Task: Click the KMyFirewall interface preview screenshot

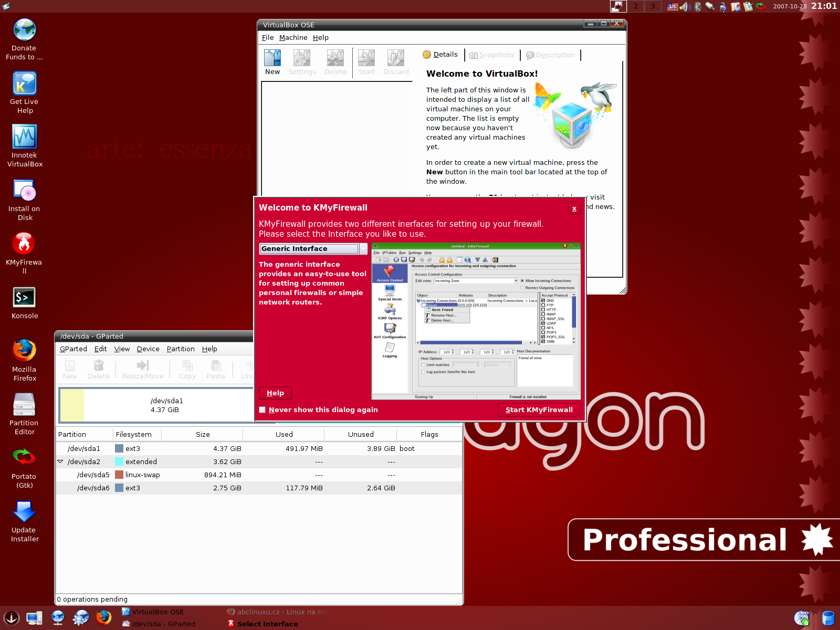Action: [x=476, y=321]
